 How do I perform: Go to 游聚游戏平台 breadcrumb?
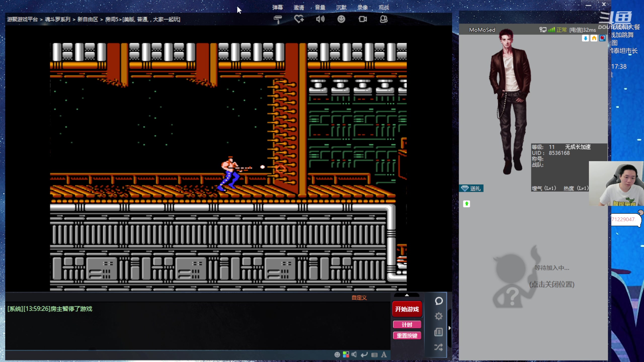22,19
